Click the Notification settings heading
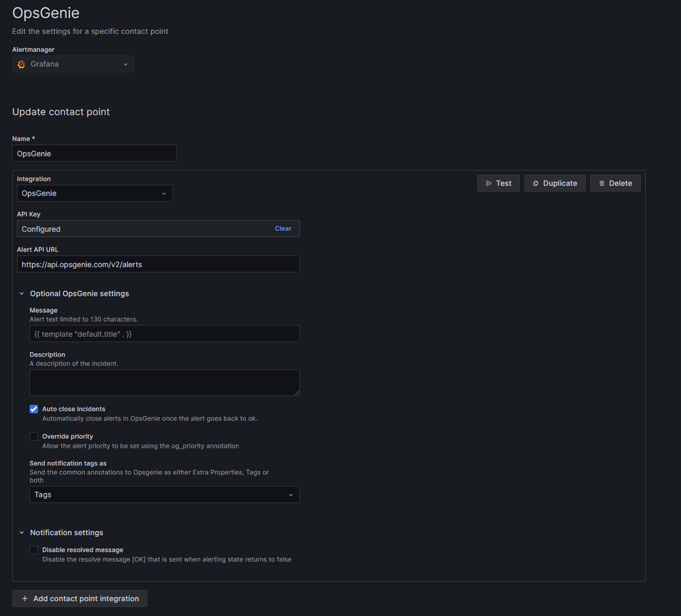 [66, 532]
